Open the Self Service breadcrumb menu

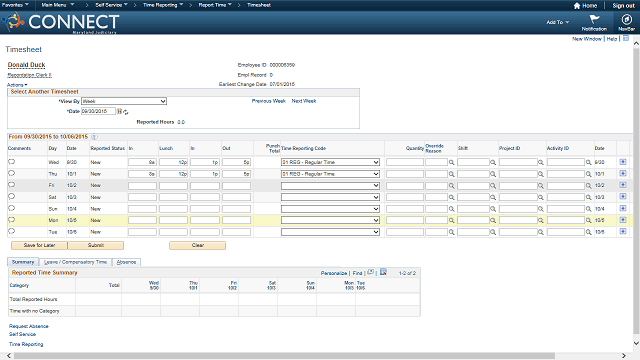point(111,5)
